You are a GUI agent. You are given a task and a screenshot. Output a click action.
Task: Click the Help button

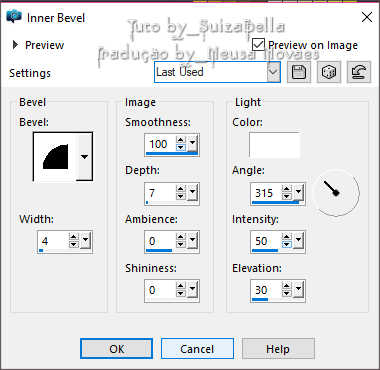pos(278,349)
